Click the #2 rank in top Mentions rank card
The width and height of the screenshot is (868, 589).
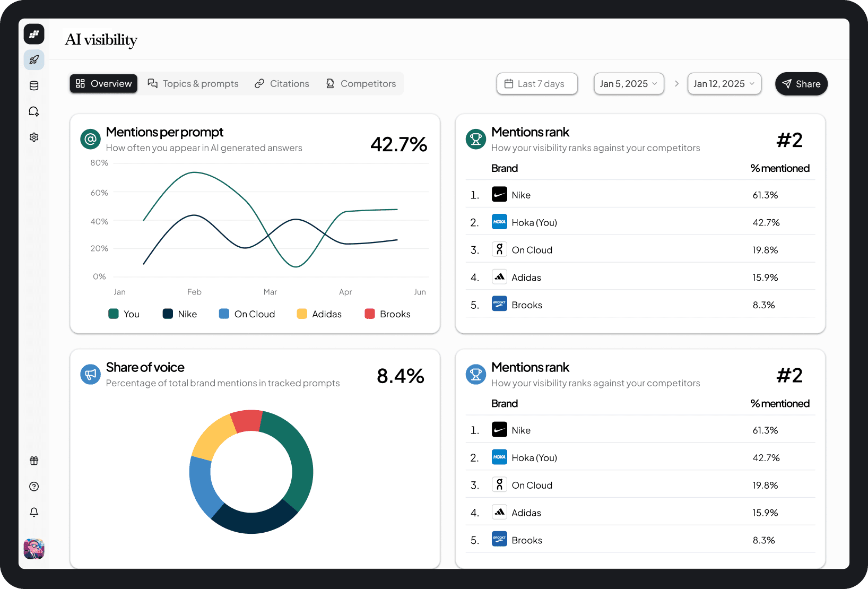point(789,140)
